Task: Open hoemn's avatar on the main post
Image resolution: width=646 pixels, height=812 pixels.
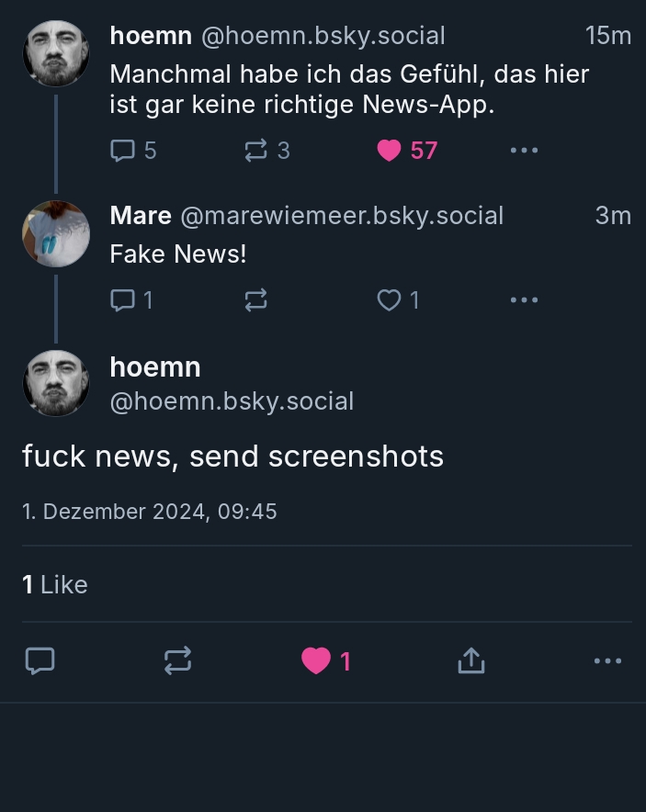Action: point(56,383)
